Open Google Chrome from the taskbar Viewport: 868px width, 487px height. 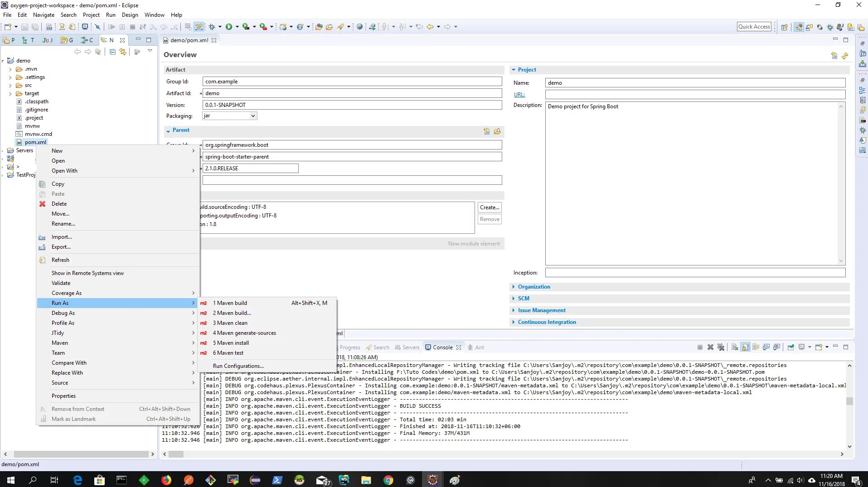pyautogui.click(x=388, y=480)
